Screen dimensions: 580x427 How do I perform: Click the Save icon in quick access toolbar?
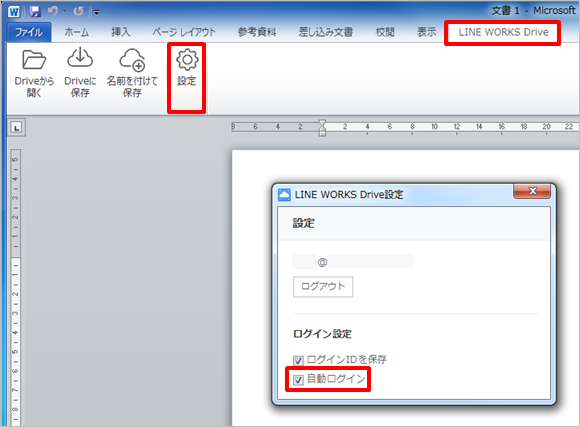tap(35, 11)
